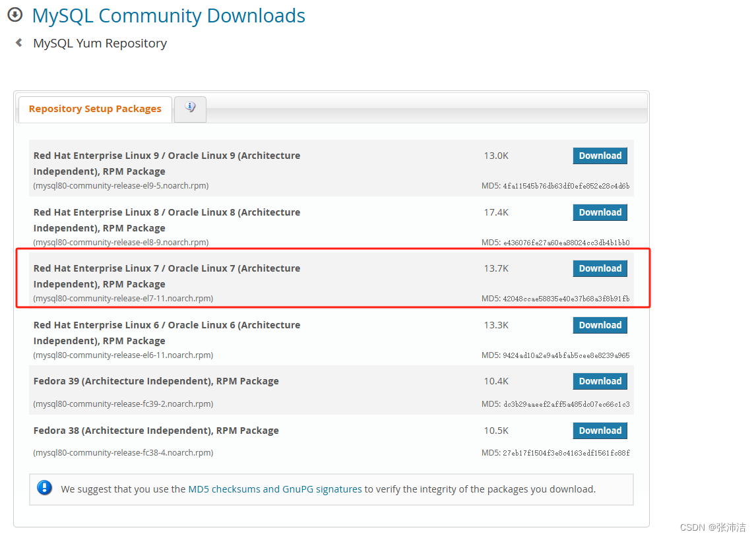756x538 pixels.
Task: Click the MD5 checksum starting with 42048cca
Action: [566, 299]
